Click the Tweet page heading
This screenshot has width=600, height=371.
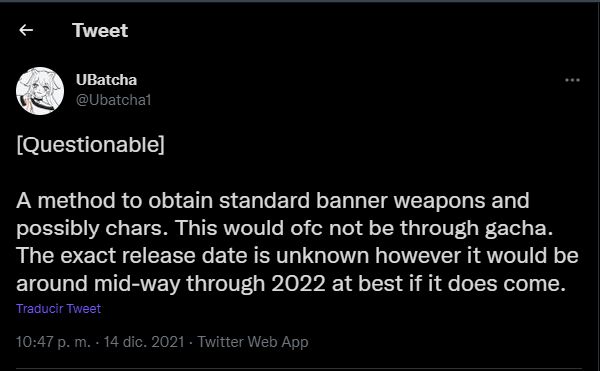[x=100, y=30]
